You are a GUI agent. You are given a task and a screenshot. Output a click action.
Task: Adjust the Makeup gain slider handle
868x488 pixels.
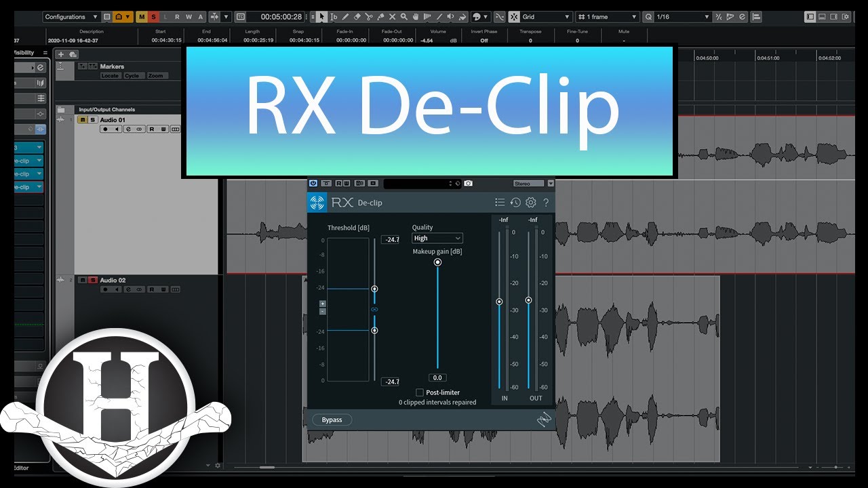[437, 262]
